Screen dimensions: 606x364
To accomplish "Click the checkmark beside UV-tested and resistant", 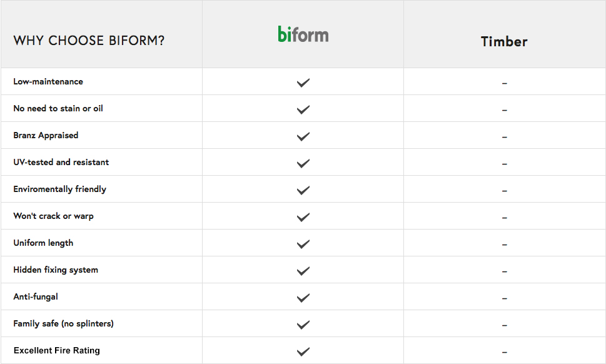I will click(303, 163).
